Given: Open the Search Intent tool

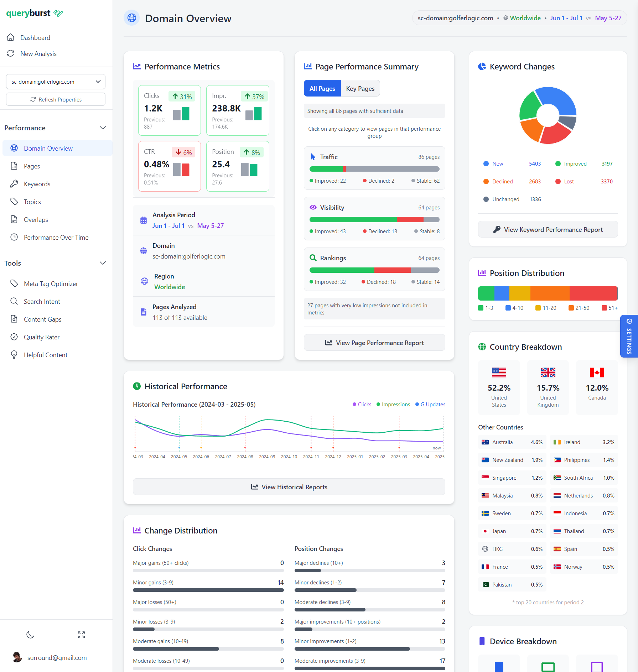Looking at the screenshot, I should (x=57, y=301).
